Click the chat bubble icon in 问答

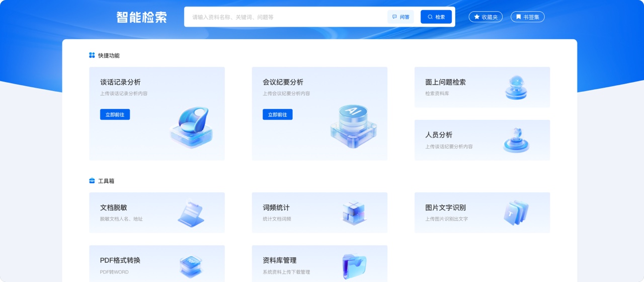click(394, 17)
